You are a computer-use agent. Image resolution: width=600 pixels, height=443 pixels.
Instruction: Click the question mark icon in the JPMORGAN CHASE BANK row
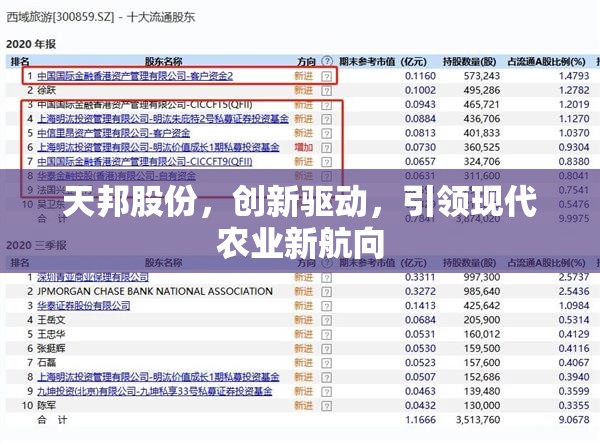coord(326,292)
